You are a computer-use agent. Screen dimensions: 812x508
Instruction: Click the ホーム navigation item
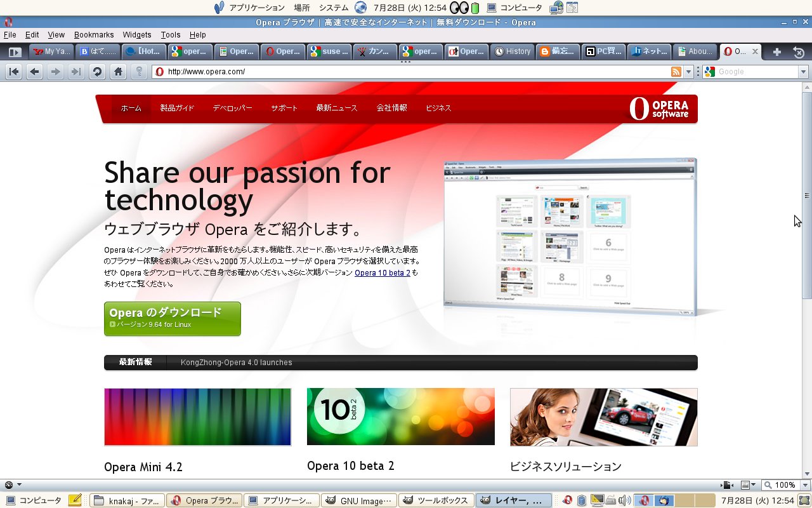[131, 108]
